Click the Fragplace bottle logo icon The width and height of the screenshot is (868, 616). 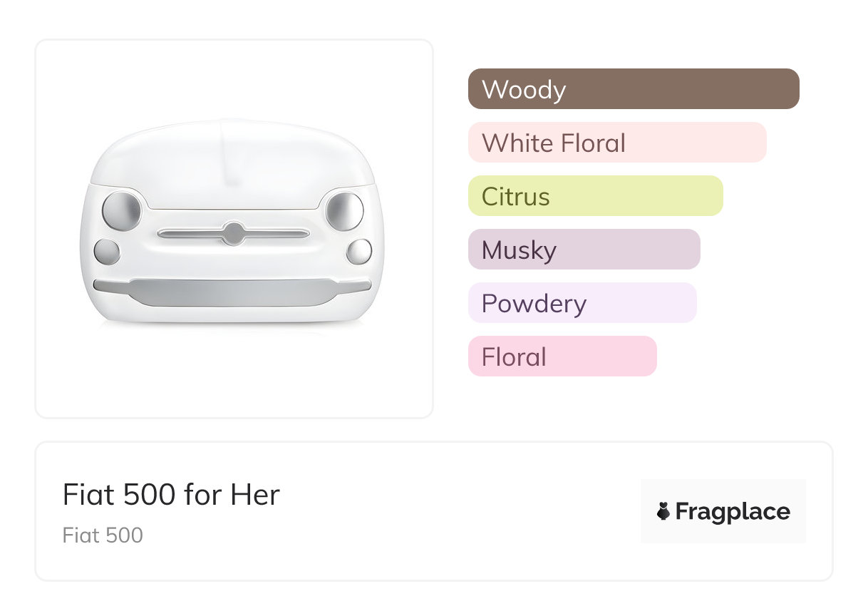663,511
